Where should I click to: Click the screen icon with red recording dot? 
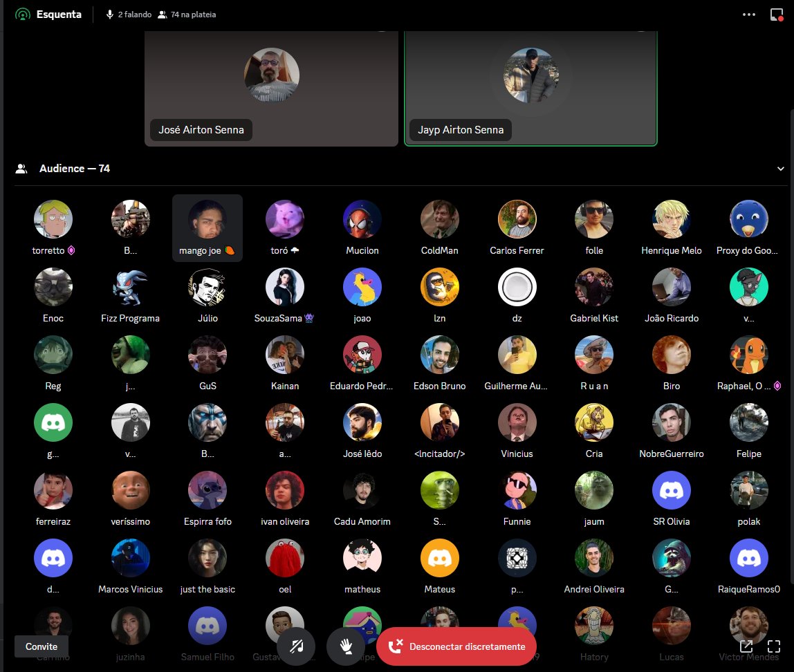tap(776, 14)
